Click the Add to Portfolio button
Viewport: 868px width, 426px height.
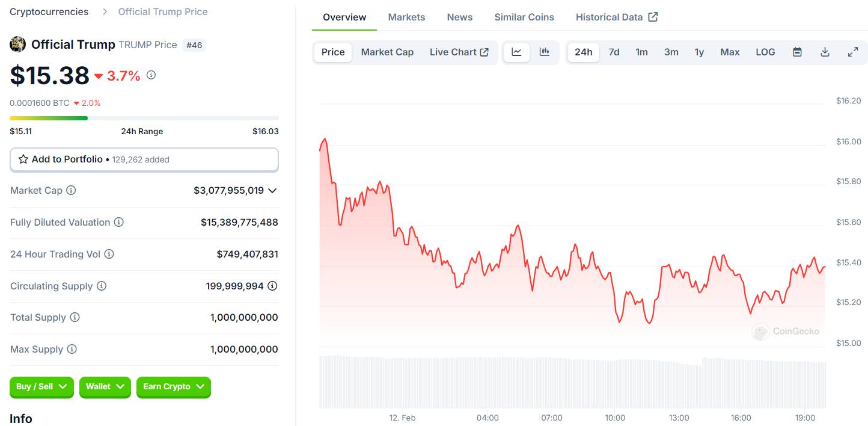[144, 159]
